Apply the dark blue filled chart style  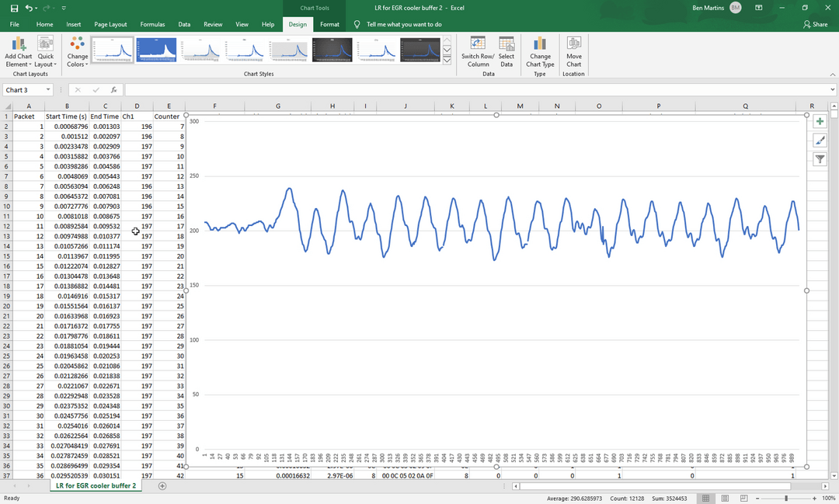[x=156, y=50]
